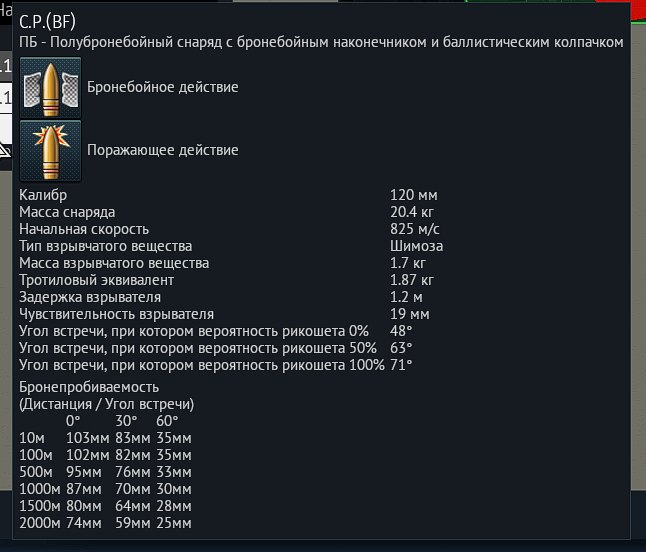This screenshot has width=646, height=552.
Task: Click the damaging action explosion shell icon
Action: point(50,150)
